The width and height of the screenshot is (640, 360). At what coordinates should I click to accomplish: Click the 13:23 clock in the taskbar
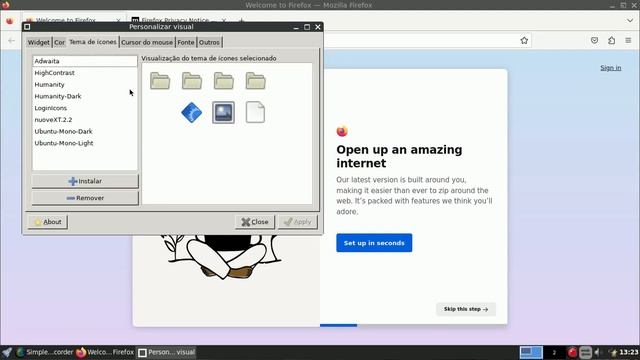click(x=629, y=352)
